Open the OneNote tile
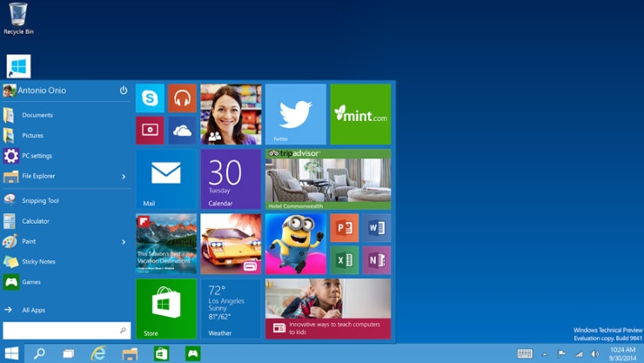The image size is (644, 363). tap(376, 260)
